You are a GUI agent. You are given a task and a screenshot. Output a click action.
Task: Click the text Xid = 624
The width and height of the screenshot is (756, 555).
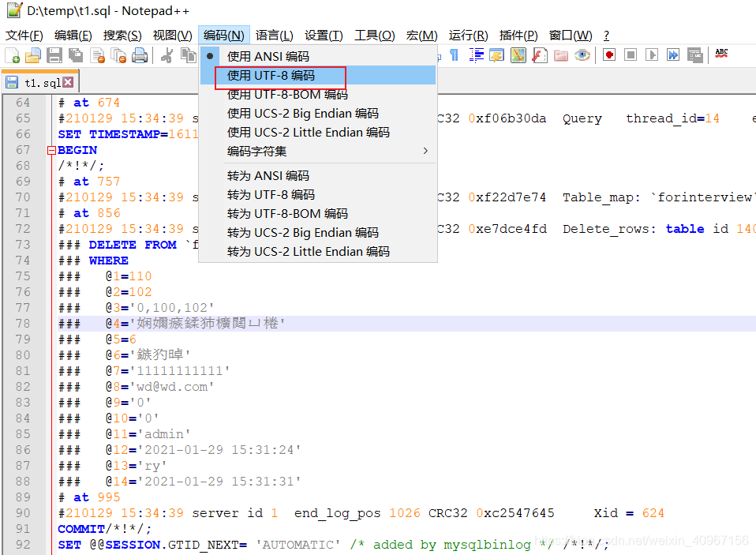629,513
